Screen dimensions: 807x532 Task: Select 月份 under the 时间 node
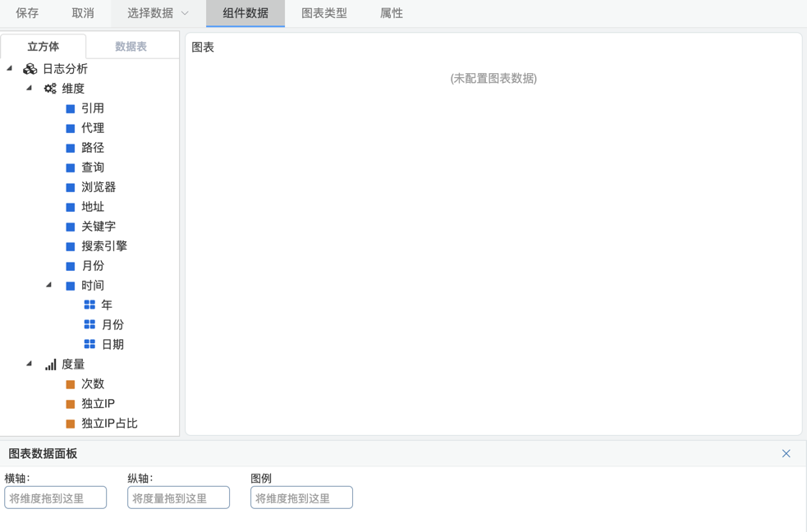point(112,324)
